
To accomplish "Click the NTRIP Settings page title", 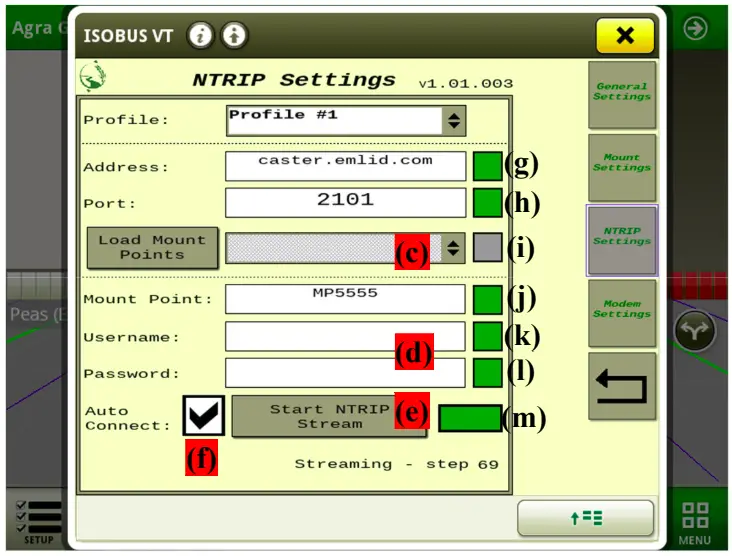I will click(294, 80).
